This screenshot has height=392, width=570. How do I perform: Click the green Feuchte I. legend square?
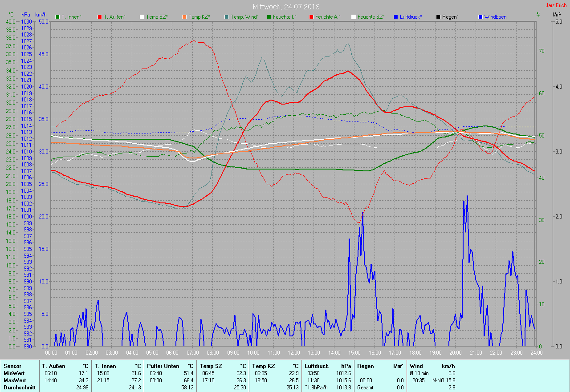coord(269,17)
